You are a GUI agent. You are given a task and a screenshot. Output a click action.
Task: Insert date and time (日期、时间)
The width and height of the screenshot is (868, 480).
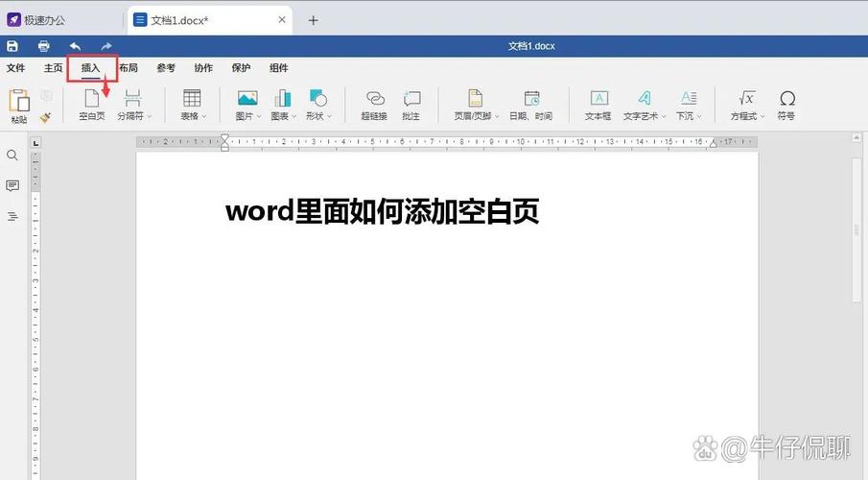tap(531, 106)
